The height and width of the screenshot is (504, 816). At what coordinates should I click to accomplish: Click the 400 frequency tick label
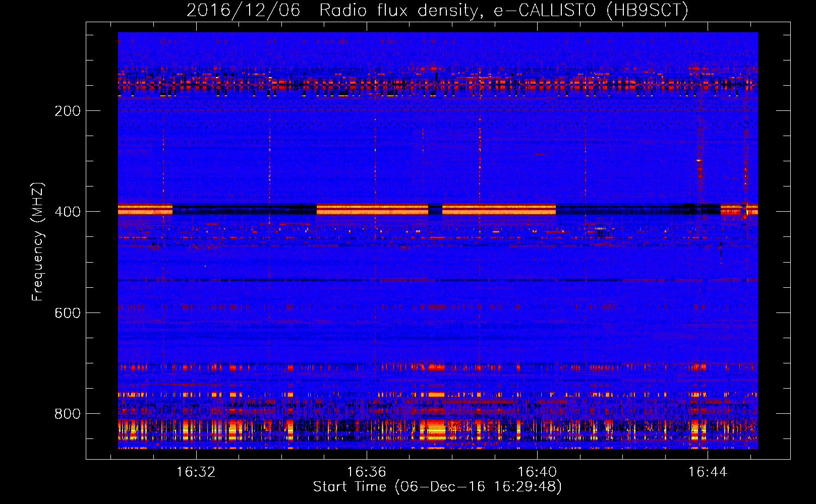(x=68, y=212)
